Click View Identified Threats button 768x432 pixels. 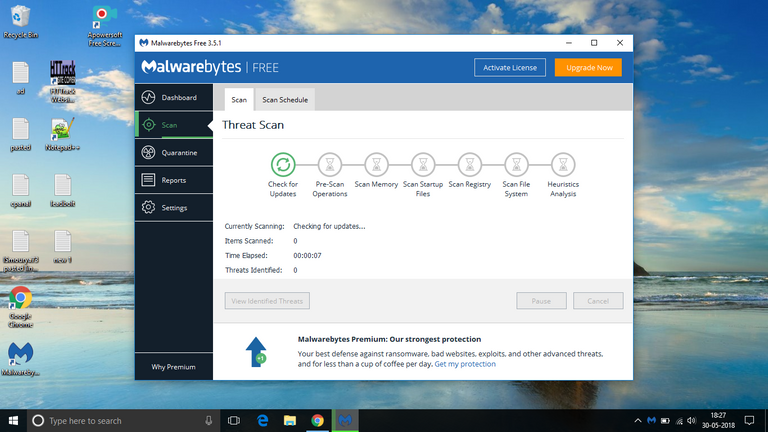[267, 301]
